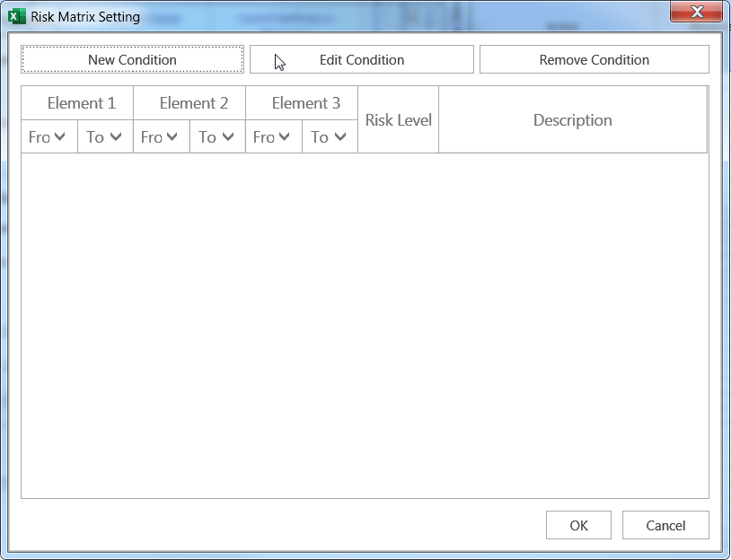
Task: Click the empty conditions list area
Action: click(x=364, y=323)
